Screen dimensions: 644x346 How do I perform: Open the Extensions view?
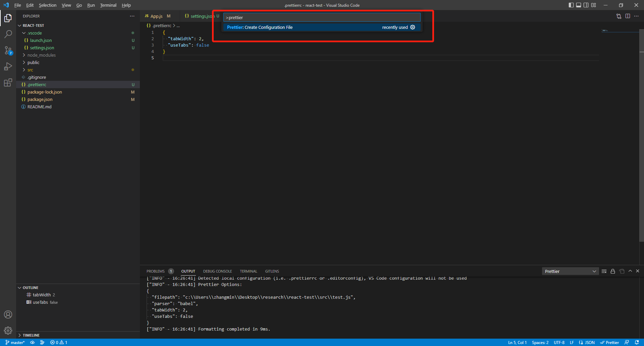click(8, 82)
